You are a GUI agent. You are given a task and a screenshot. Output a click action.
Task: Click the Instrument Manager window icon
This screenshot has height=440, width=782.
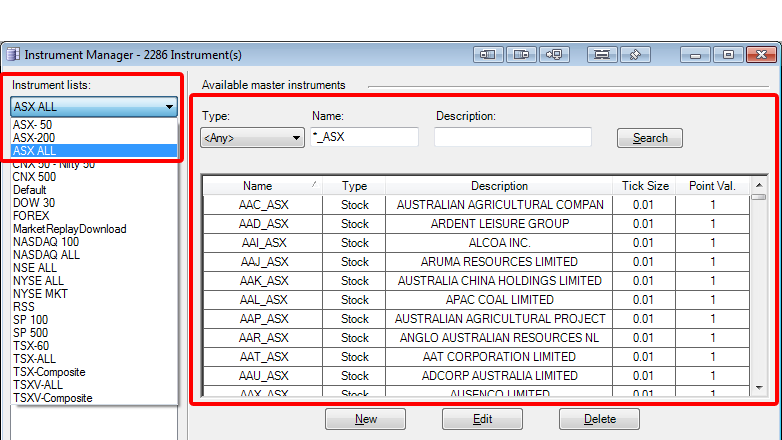point(13,54)
